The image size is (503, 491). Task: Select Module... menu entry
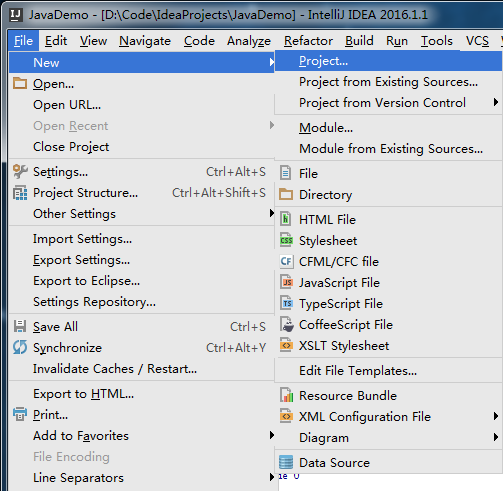click(x=388, y=128)
